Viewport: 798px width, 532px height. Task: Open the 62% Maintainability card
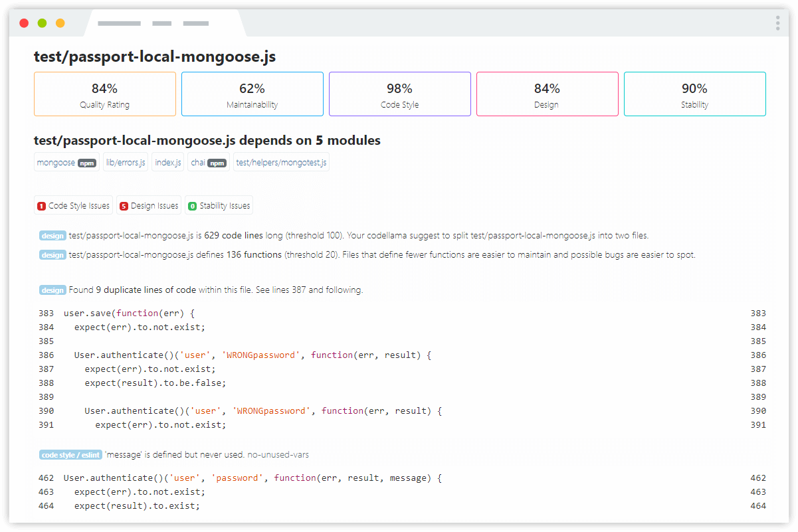pos(252,94)
